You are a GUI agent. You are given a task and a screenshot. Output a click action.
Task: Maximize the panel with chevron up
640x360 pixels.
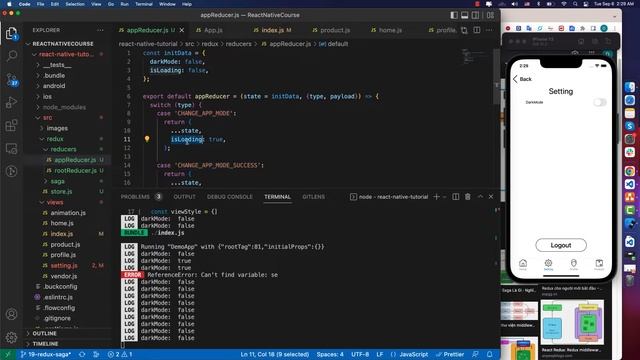(480, 197)
